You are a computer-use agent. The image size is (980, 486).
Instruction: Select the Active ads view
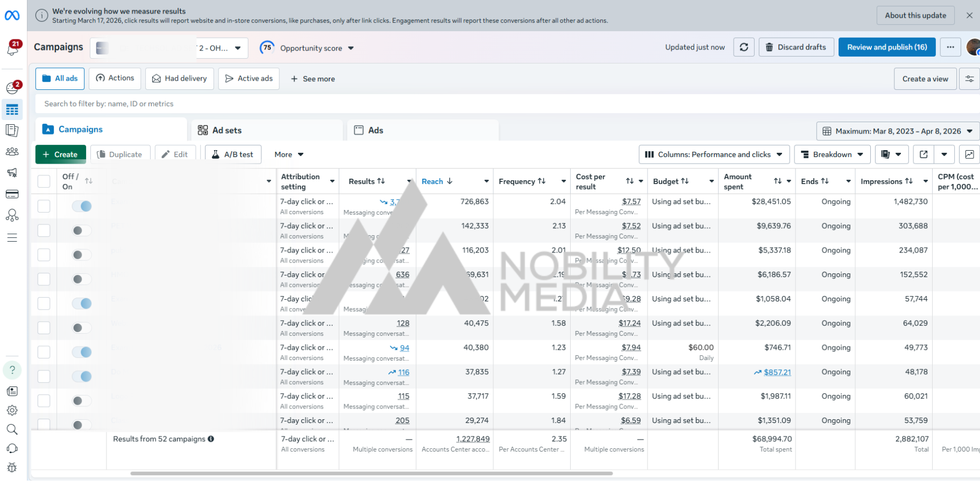click(x=248, y=79)
